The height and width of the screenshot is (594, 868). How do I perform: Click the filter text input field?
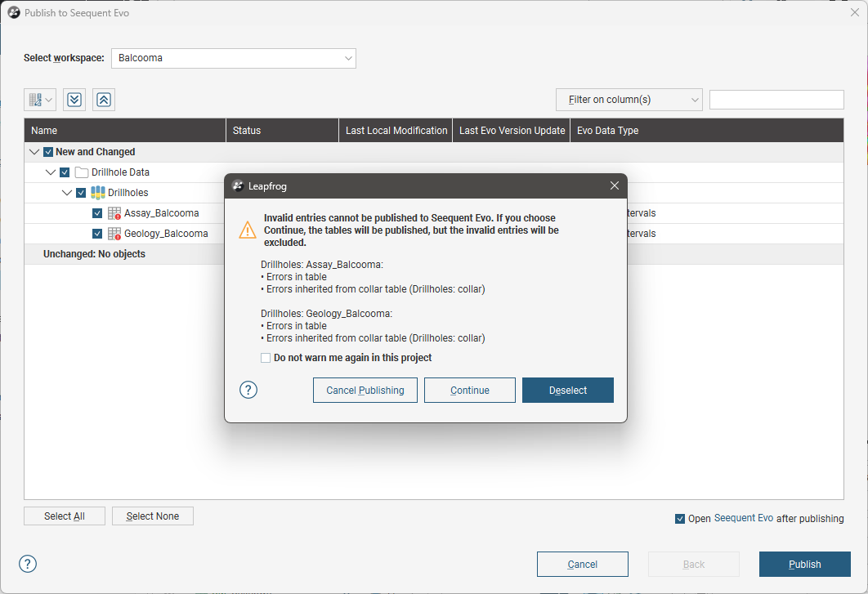click(x=776, y=100)
